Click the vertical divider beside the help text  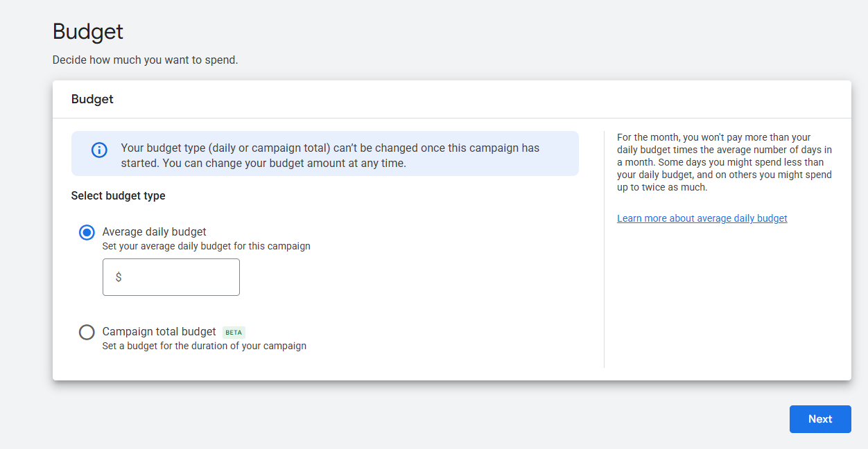coord(604,249)
